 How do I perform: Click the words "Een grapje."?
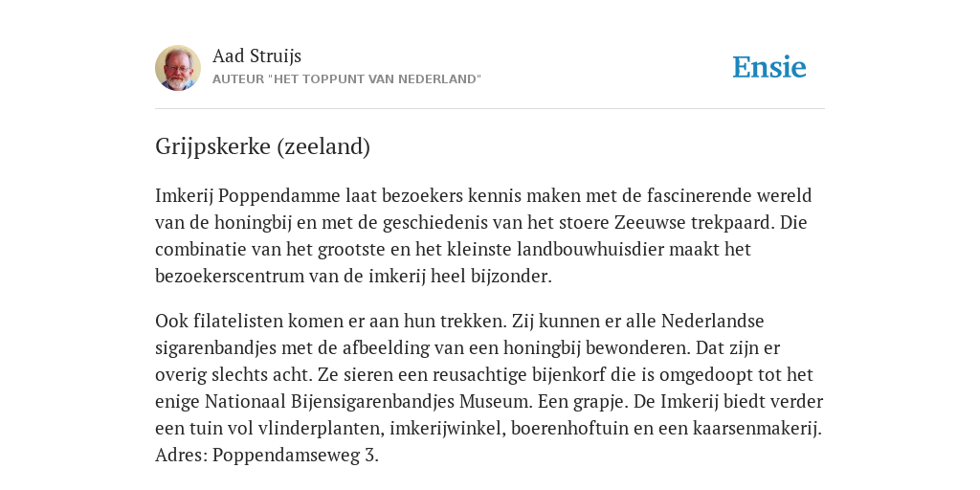(x=583, y=401)
